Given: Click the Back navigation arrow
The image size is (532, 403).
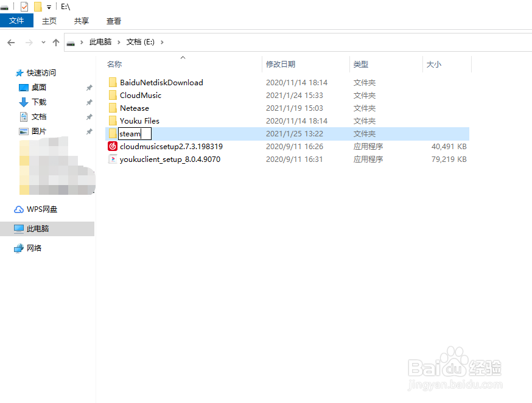Looking at the screenshot, I should coord(11,43).
